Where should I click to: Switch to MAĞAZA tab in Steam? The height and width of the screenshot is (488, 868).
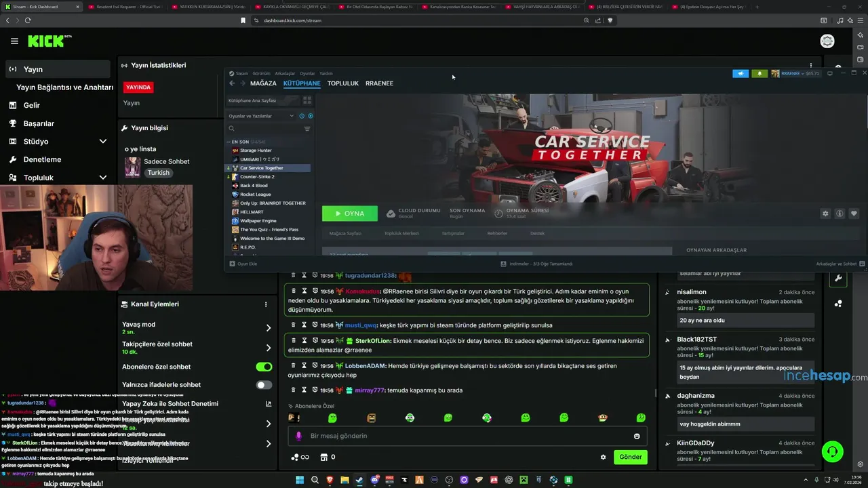(x=263, y=83)
